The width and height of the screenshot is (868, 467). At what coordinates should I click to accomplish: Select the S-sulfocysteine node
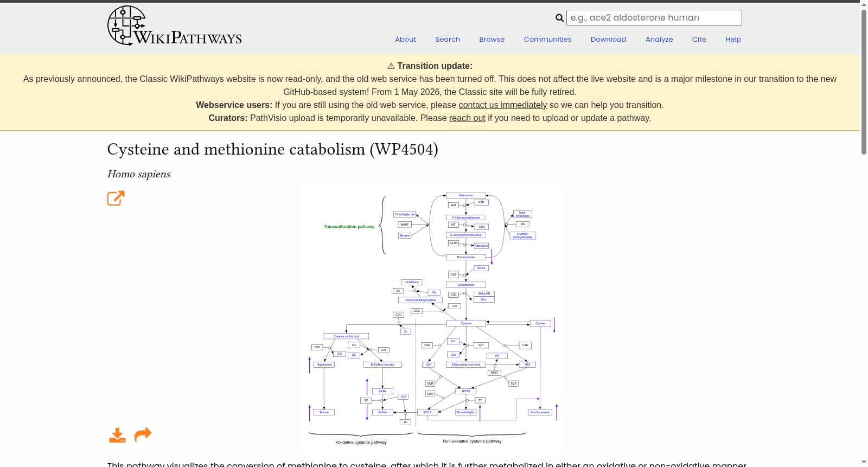click(x=540, y=412)
